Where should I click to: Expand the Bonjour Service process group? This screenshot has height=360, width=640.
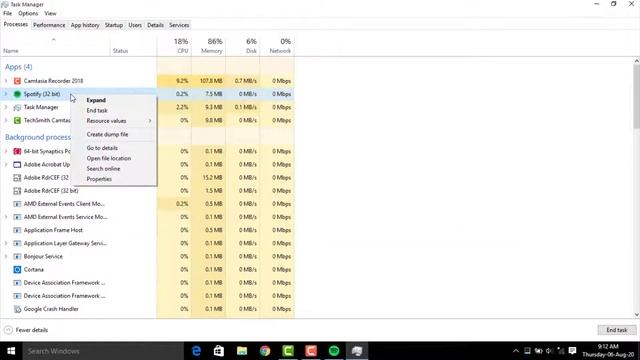6,256
